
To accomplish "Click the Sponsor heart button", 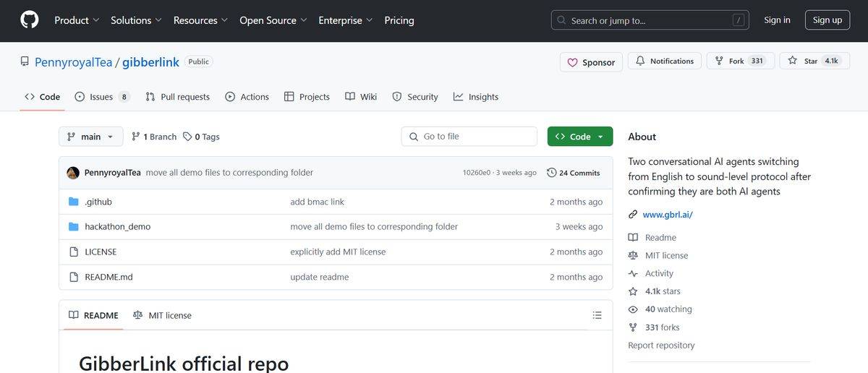I will click(591, 62).
